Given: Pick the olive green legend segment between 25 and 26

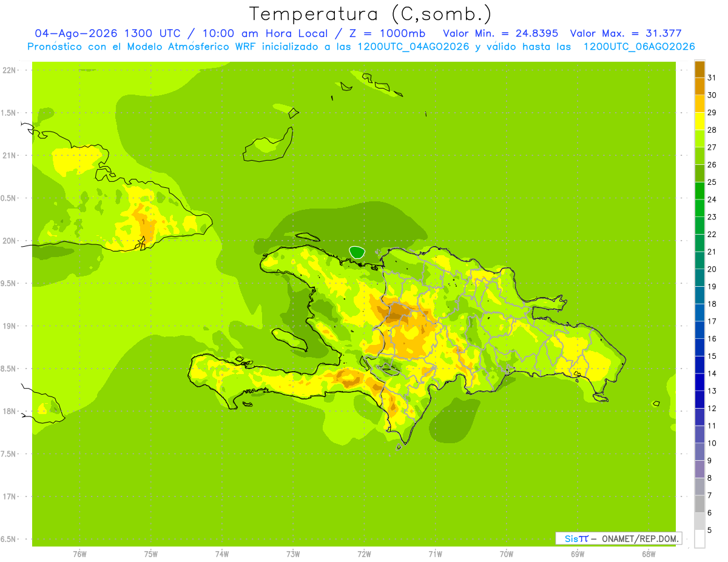Looking at the screenshot, I should 699,173.
